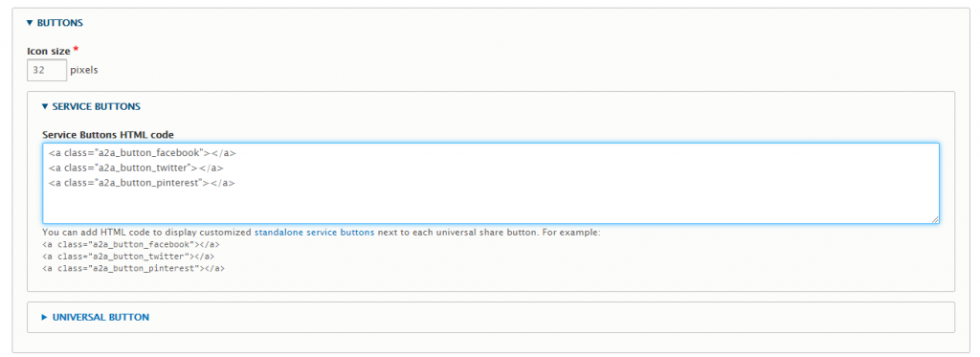The image size is (980, 357).
Task: Collapse the BUTTONS section triangle
Action: [x=30, y=23]
